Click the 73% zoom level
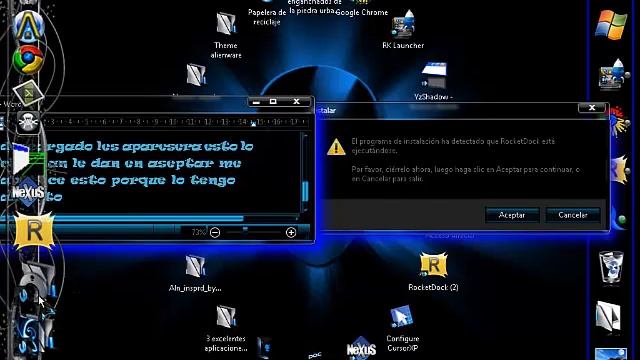The height and width of the screenshot is (360, 640). coord(199,232)
